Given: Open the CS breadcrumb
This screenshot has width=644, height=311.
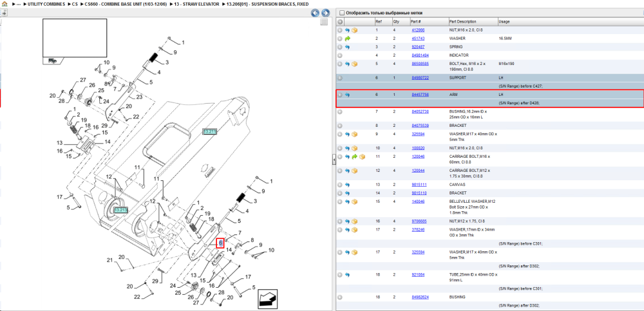Looking at the screenshot, I should coord(75,4).
